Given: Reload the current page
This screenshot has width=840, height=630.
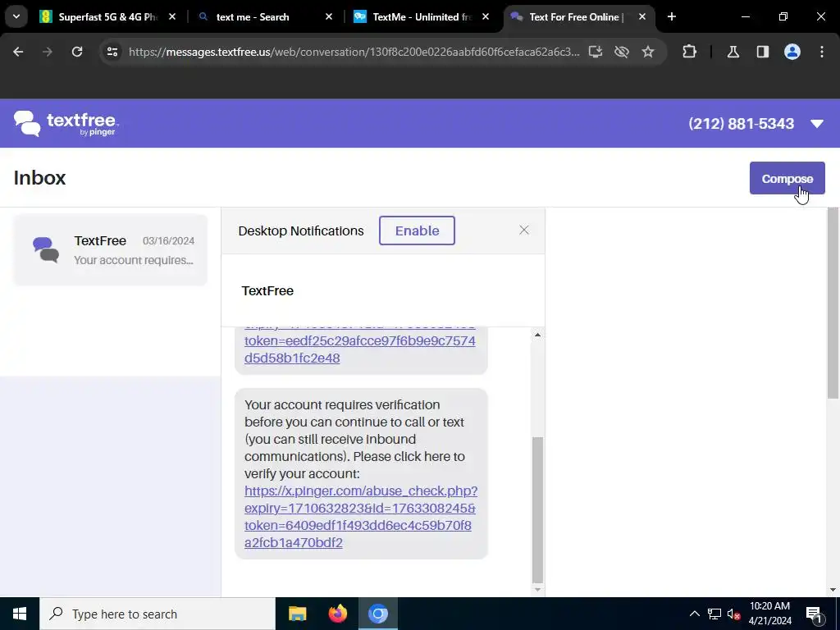Looking at the screenshot, I should coord(77,52).
